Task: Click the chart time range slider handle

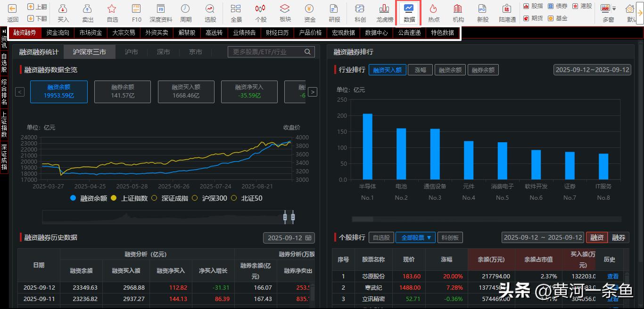Action: coord(285,217)
